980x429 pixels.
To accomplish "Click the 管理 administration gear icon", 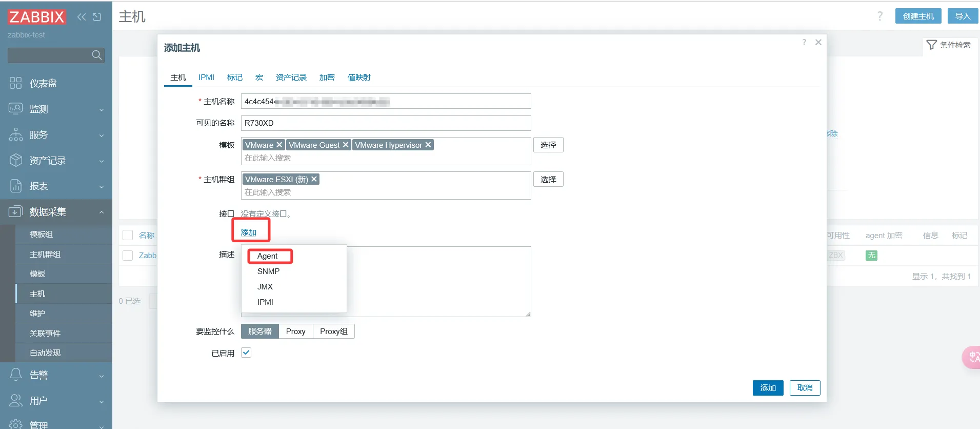I will 16,424.
